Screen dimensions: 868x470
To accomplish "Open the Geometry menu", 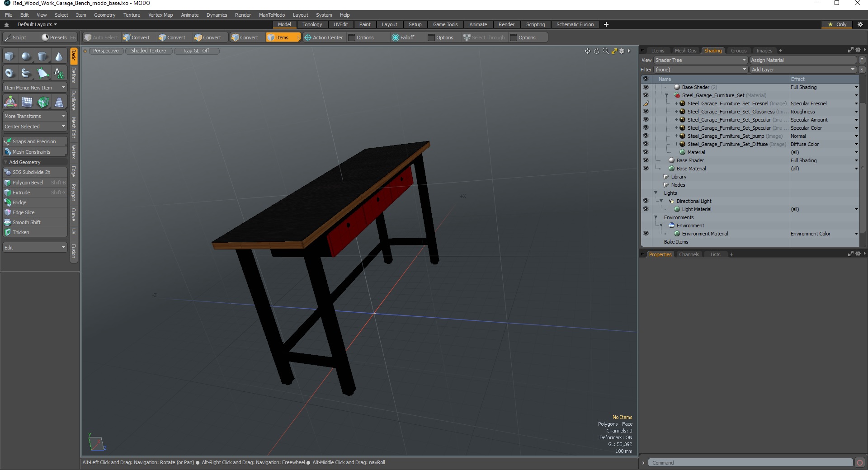I will click(x=104, y=15).
